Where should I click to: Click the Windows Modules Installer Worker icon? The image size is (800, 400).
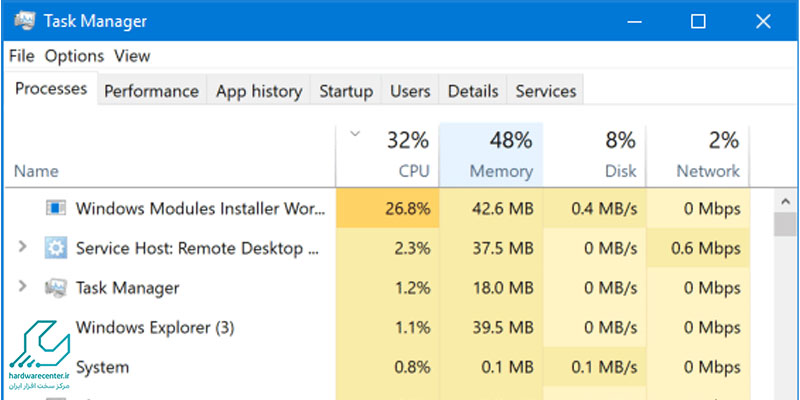tap(56, 208)
